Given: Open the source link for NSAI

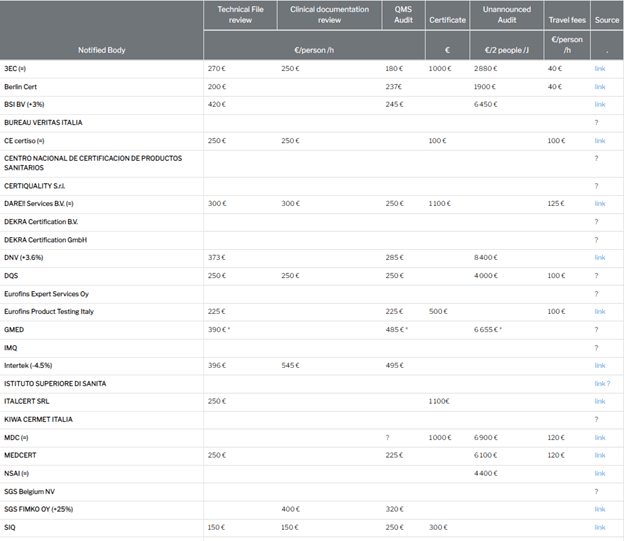Looking at the screenshot, I should pyautogui.click(x=599, y=473).
